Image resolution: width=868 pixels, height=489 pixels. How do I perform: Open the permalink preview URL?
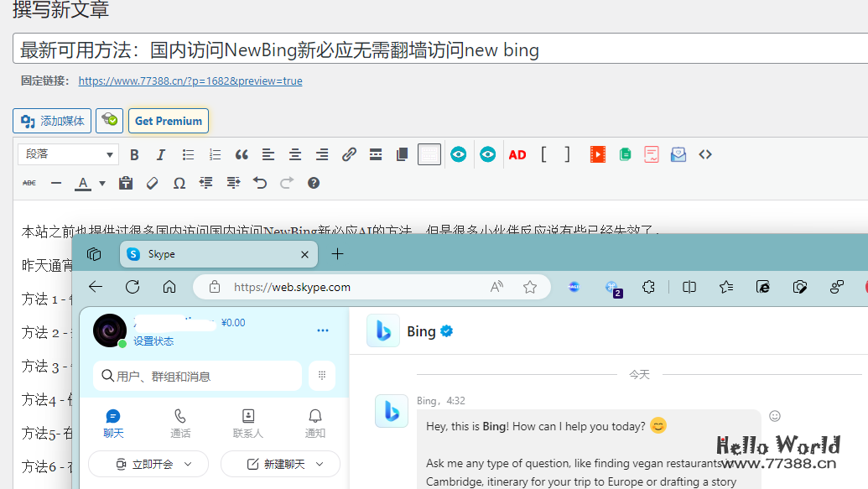pos(190,81)
